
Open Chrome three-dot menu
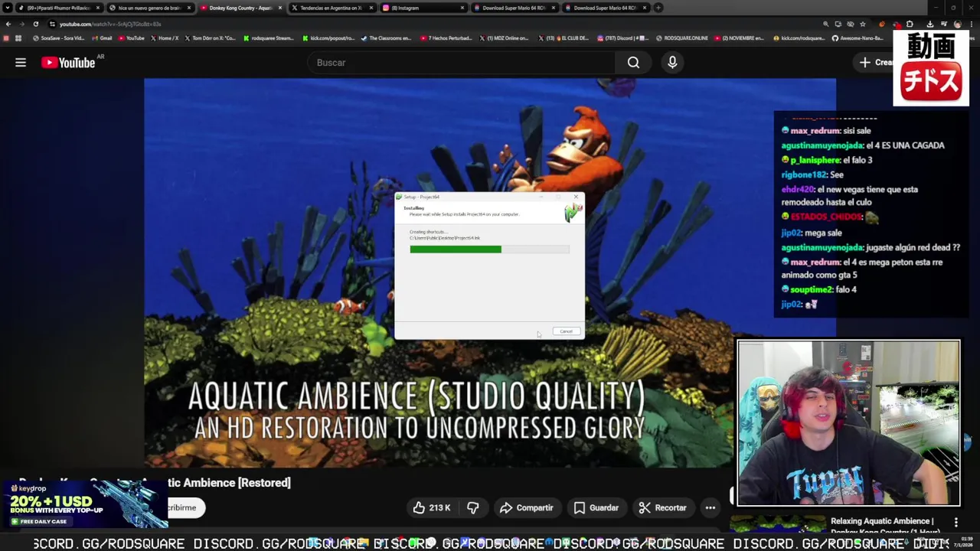(972, 24)
